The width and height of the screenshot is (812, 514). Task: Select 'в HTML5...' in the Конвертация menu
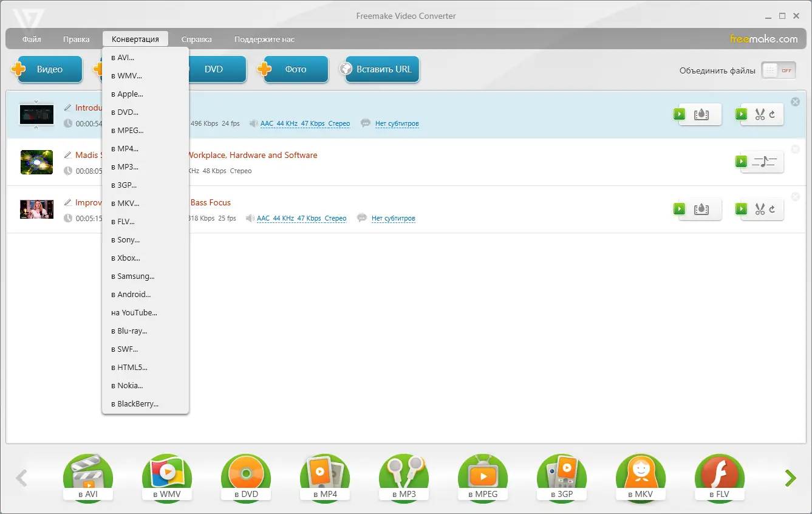click(x=146, y=368)
